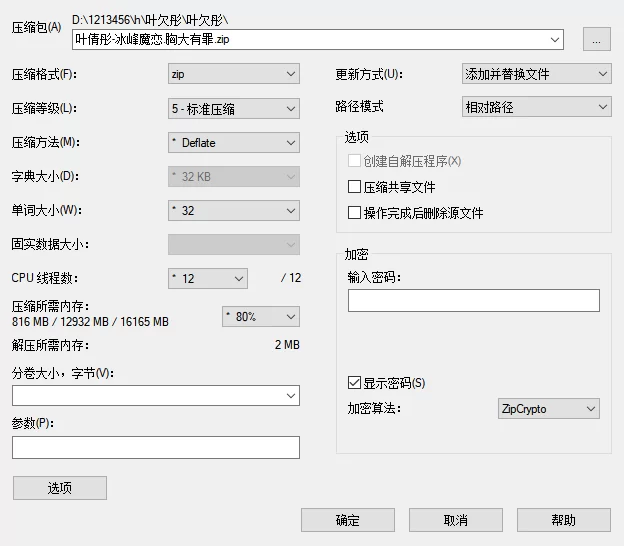
Task: Click the parameters input field
Action: pos(156,447)
